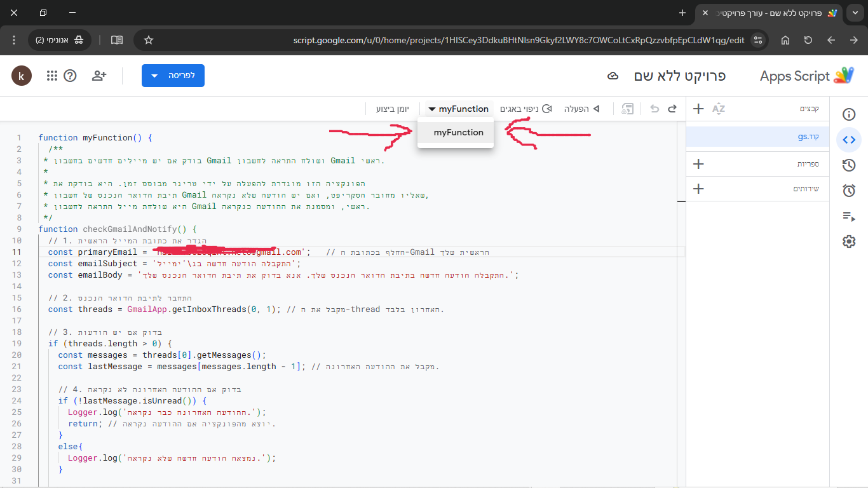Run the script with הפעלה button
Screen dimensions: 868x488
tap(581, 109)
